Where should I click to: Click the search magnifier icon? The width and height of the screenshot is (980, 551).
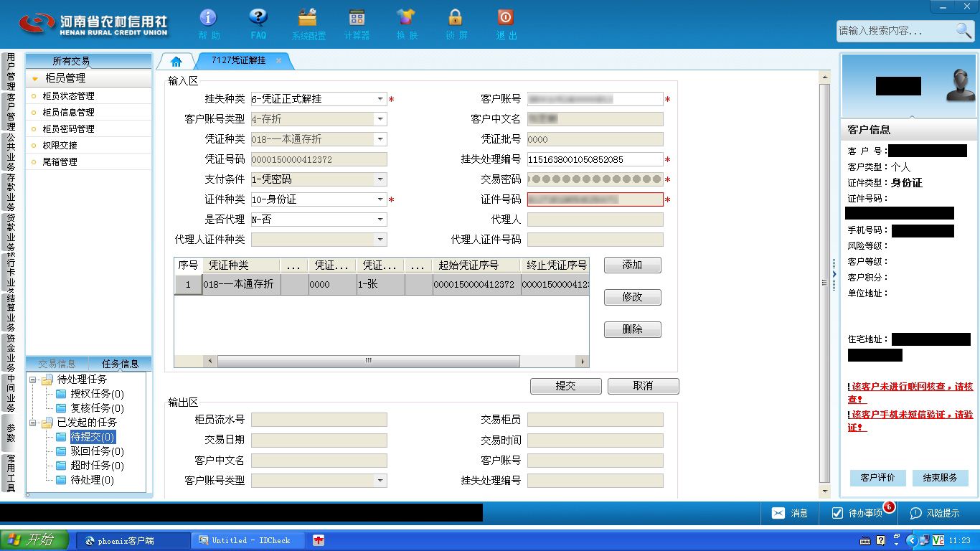963,30
